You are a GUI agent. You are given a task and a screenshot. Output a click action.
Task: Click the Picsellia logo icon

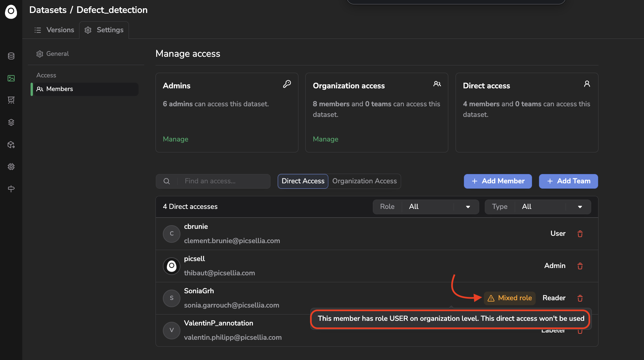11,12
